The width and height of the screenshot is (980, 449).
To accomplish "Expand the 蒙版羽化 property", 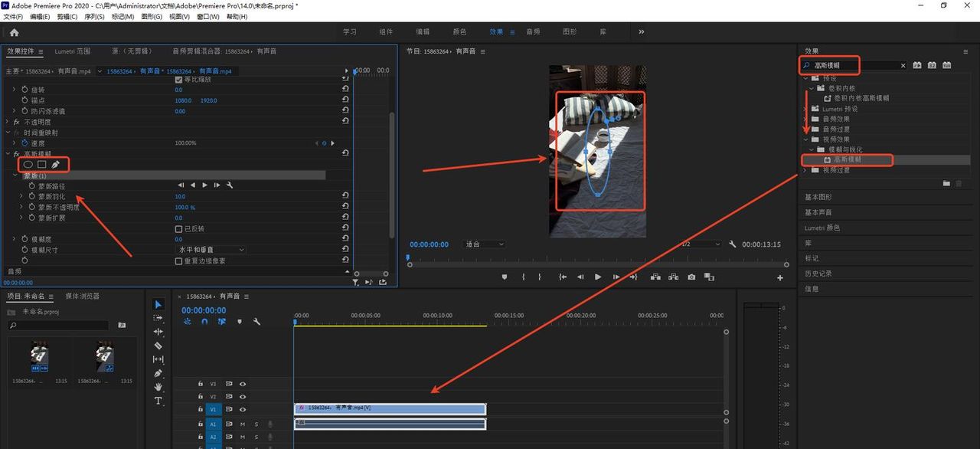I will [x=21, y=196].
